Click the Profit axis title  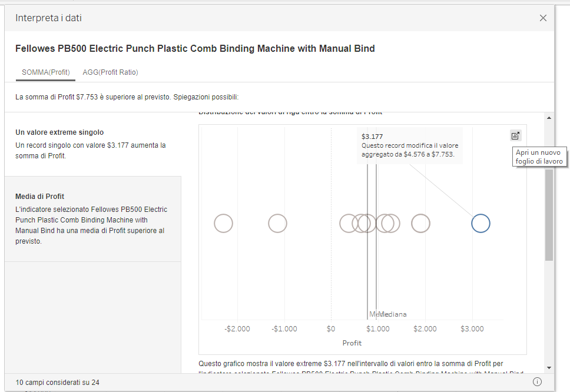coord(352,343)
